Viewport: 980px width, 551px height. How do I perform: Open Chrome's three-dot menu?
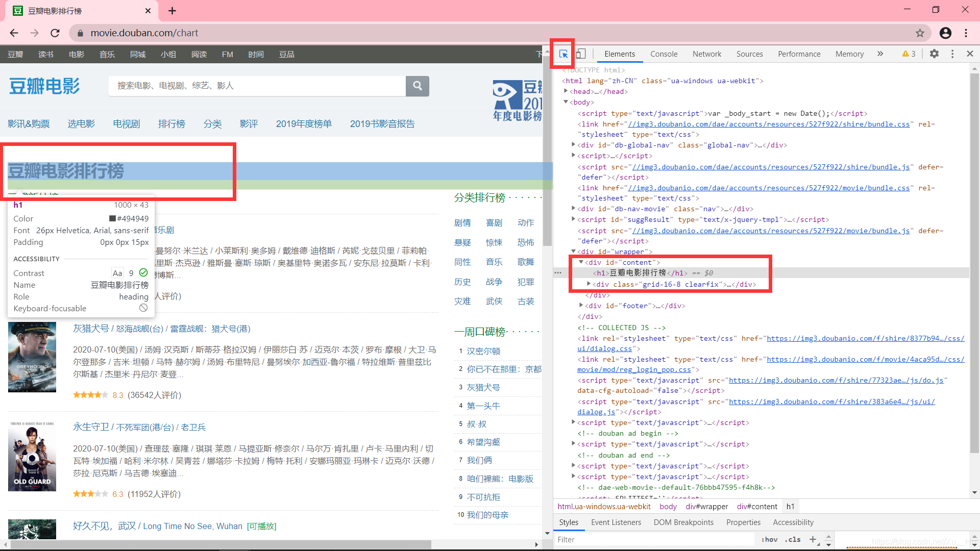(966, 33)
